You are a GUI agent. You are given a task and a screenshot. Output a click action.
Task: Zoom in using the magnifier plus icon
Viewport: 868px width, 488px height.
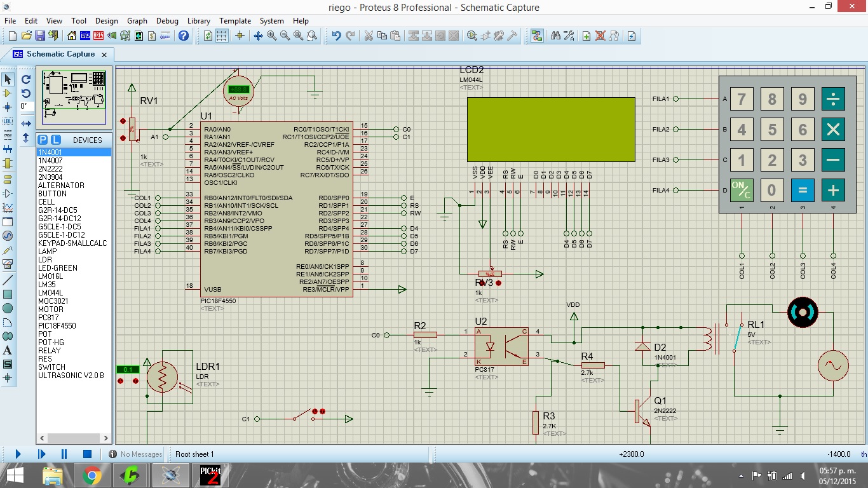pyautogui.click(x=271, y=36)
